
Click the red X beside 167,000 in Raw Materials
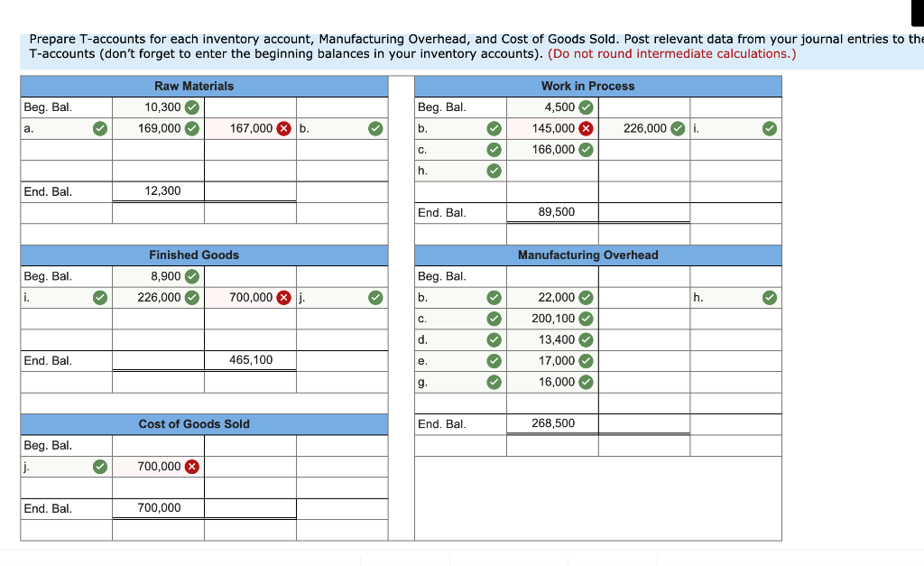[285, 129]
